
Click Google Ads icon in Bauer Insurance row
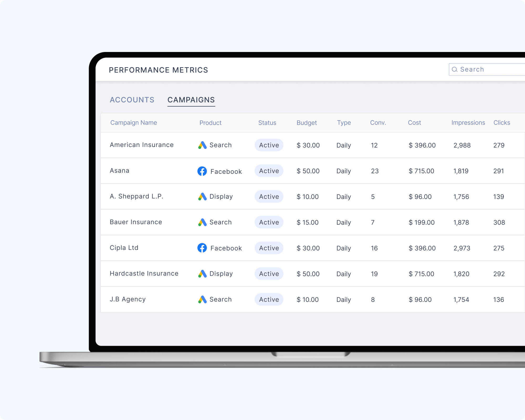tap(202, 222)
